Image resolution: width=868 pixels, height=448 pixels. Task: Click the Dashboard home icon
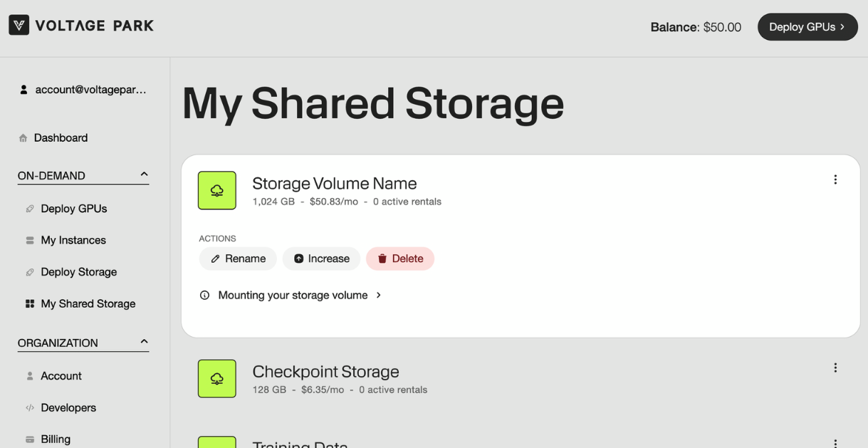(23, 138)
